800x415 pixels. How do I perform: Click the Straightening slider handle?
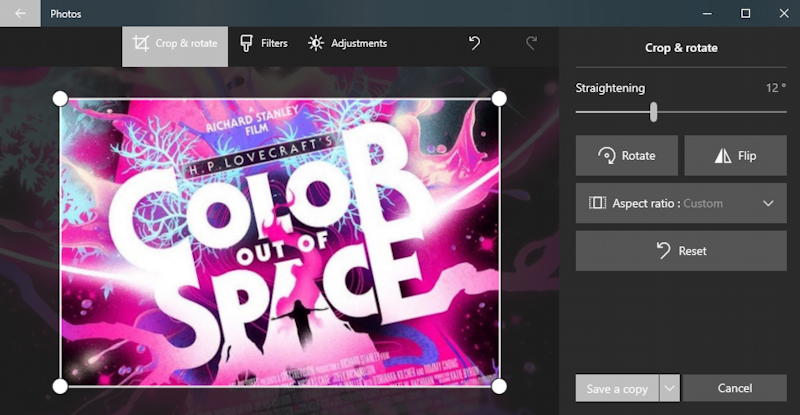coord(654,112)
